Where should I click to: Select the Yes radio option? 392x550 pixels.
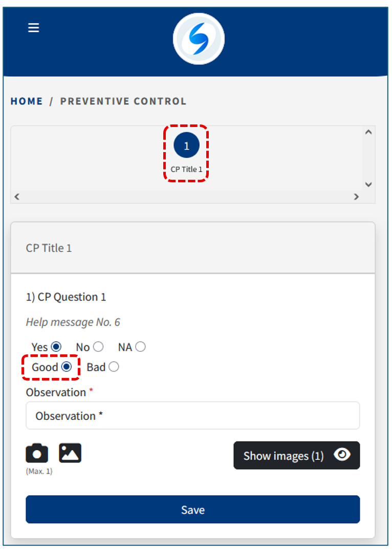56,347
